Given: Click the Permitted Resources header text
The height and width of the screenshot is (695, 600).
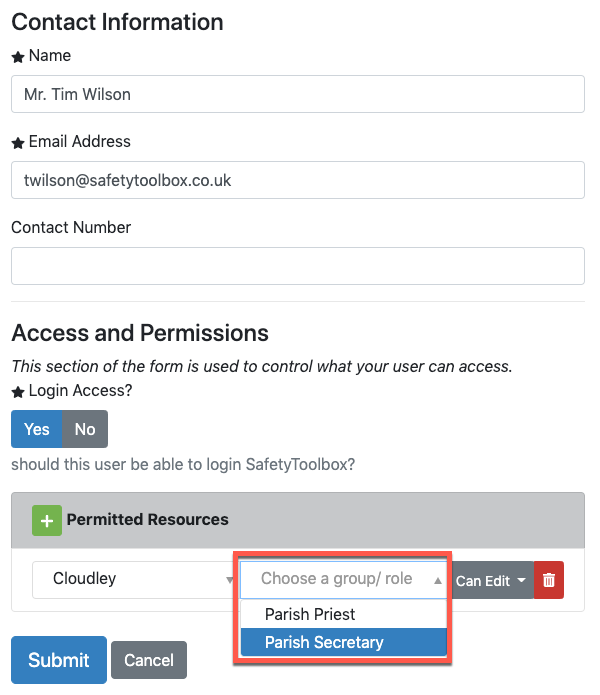Looking at the screenshot, I should (148, 520).
